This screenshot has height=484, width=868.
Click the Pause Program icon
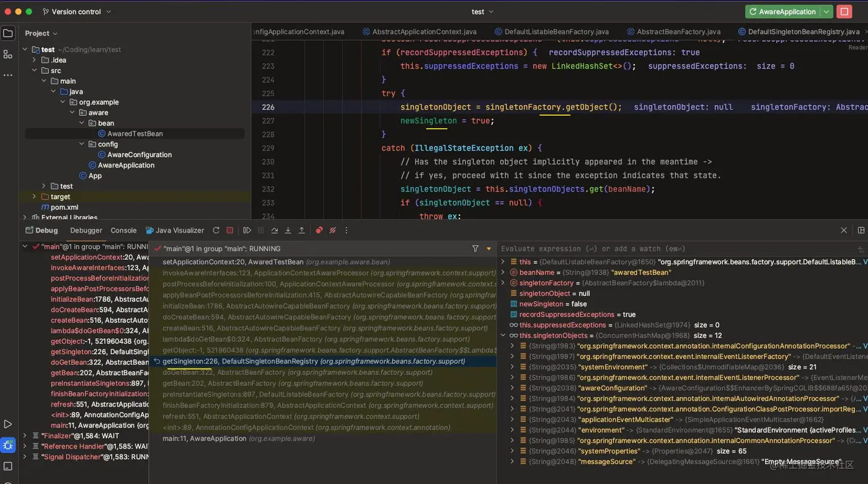[x=260, y=230]
